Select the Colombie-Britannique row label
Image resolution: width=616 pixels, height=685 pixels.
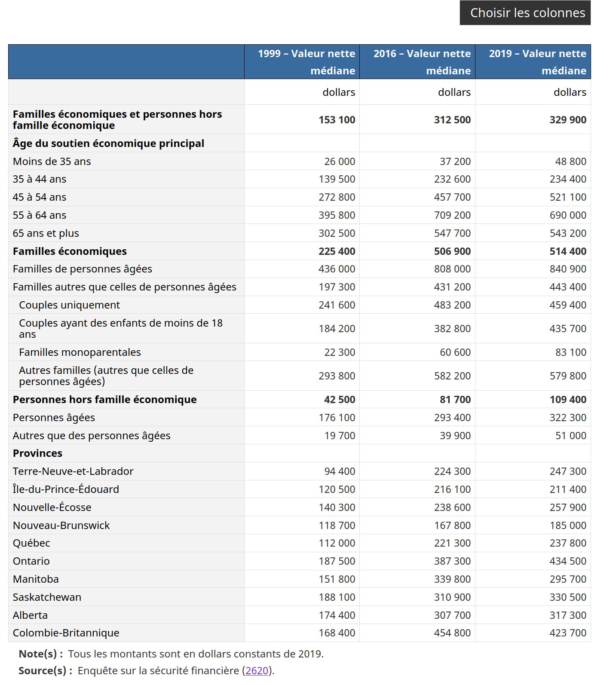66,633
